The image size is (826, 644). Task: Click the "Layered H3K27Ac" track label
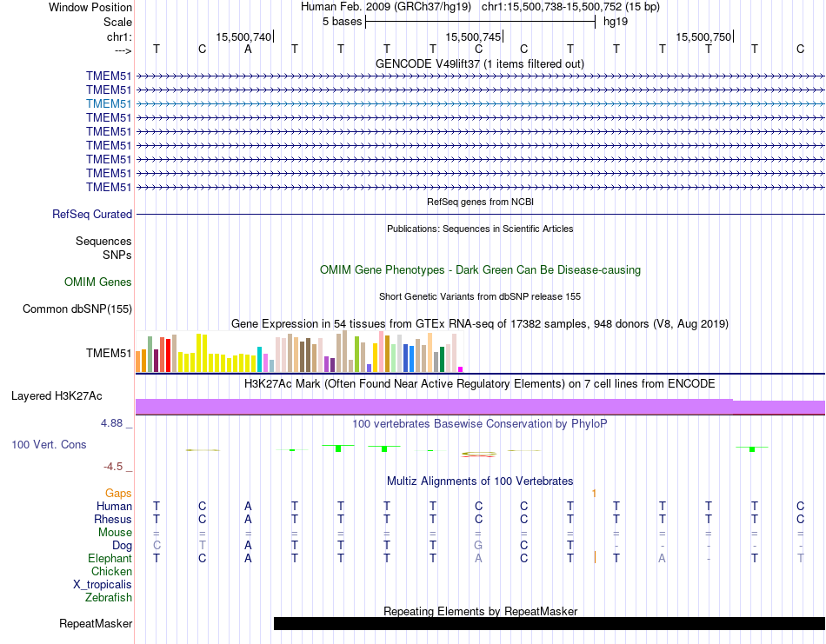57,396
